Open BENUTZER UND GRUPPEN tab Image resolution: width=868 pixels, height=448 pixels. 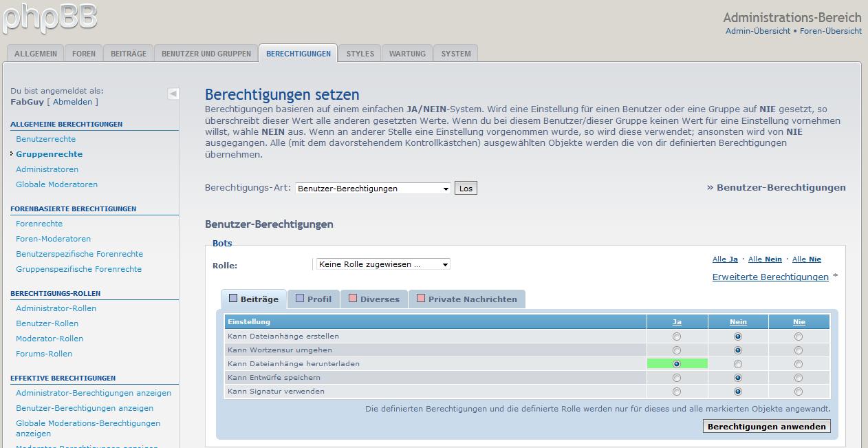tap(206, 54)
